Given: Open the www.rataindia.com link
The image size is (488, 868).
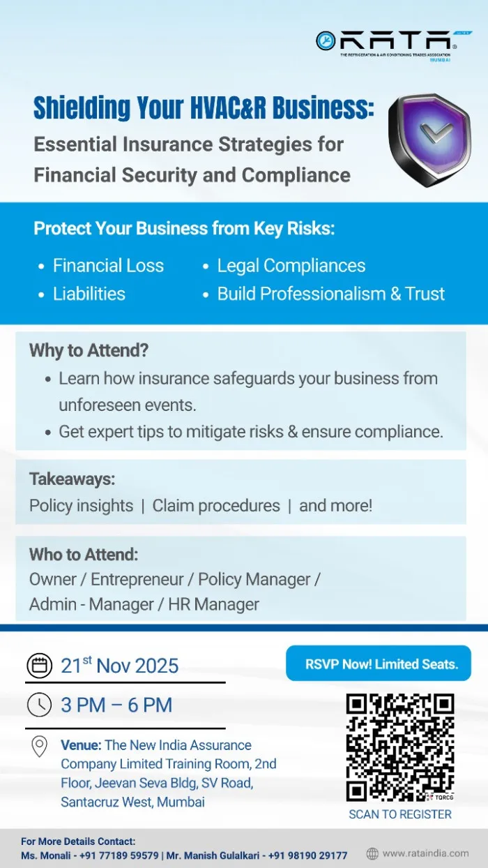Looking at the screenshot, I should point(425,853).
